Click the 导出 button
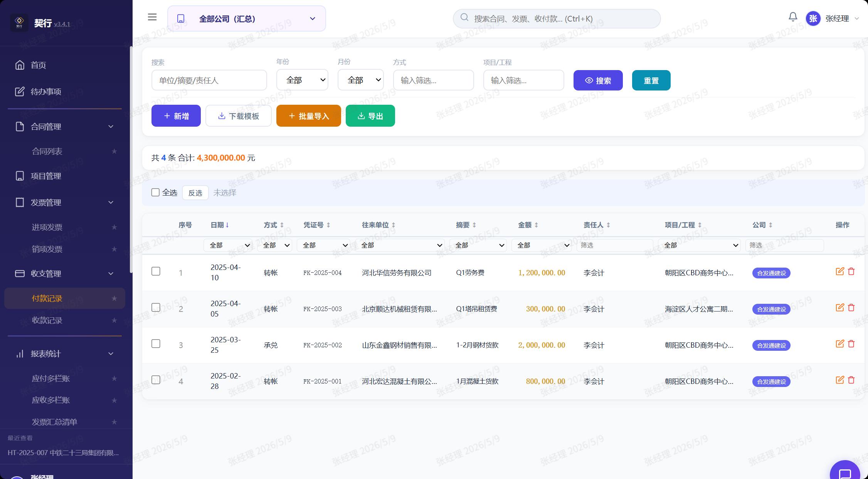868x479 pixels. pyautogui.click(x=370, y=116)
